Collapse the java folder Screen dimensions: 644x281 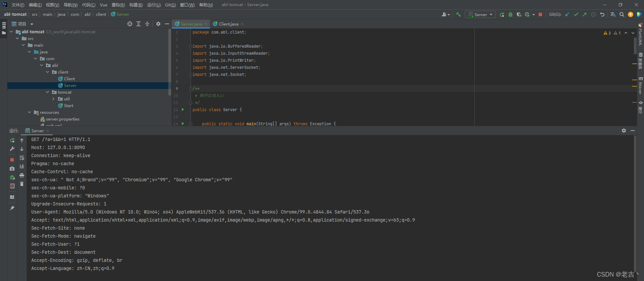[30, 52]
